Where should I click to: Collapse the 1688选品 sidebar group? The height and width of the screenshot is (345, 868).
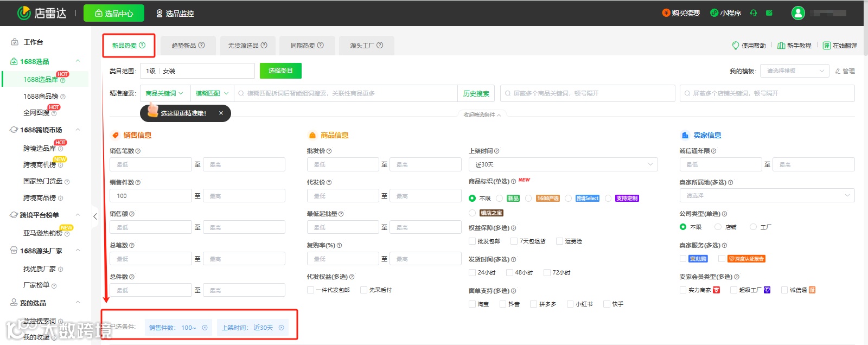(x=78, y=61)
